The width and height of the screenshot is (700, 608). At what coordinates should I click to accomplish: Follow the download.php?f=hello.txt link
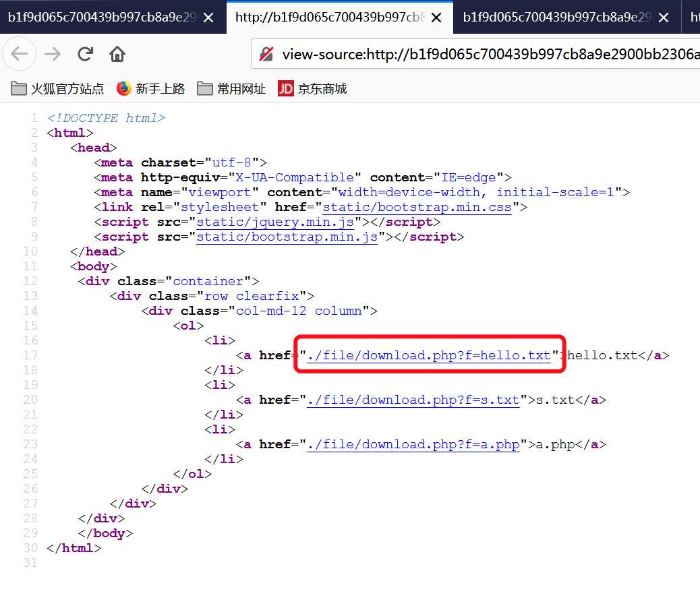[x=429, y=355]
